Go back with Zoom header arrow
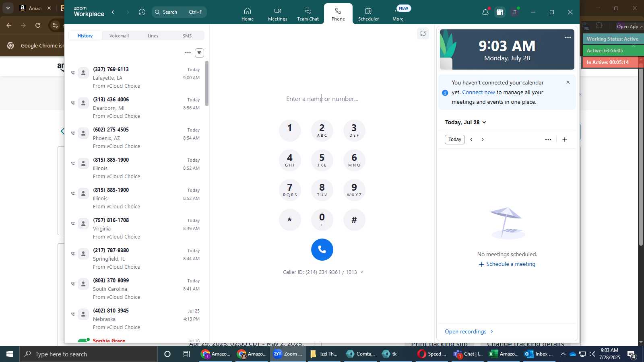Viewport: 644px width, 362px height. click(113, 12)
